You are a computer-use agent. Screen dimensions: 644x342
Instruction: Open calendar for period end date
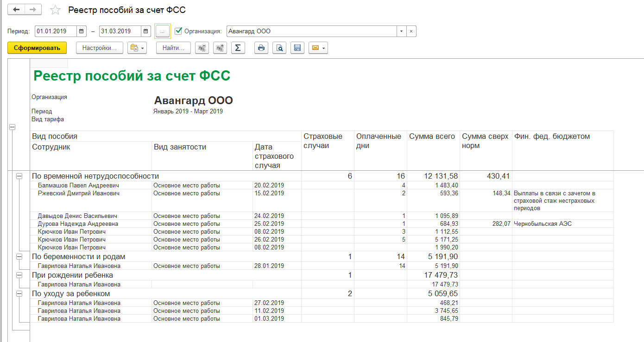click(146, 31)
